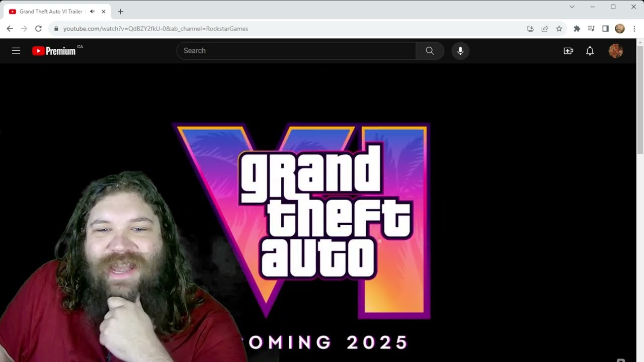Click the install app icon in address bar
This screenshot has width=644, height=362.
(x=530, y=29)
